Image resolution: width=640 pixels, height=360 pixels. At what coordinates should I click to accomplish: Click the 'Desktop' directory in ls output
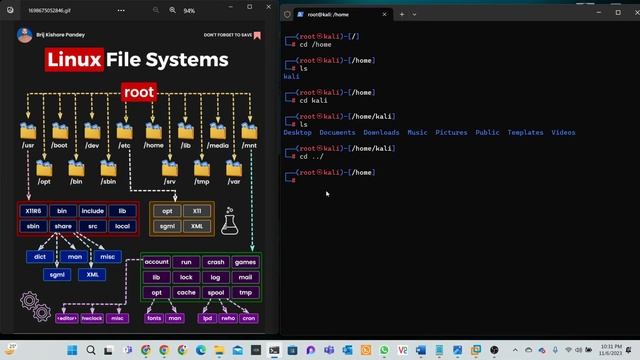point(298,132)
